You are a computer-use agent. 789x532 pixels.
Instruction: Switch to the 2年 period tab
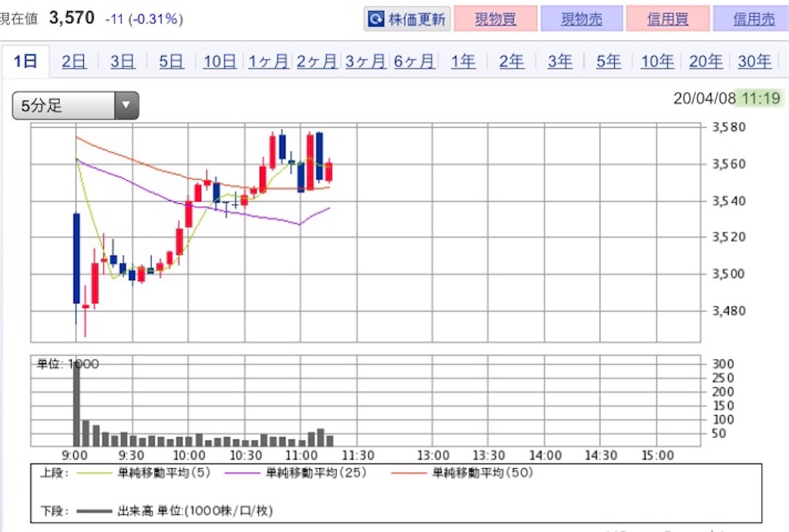tap(512, 62)
